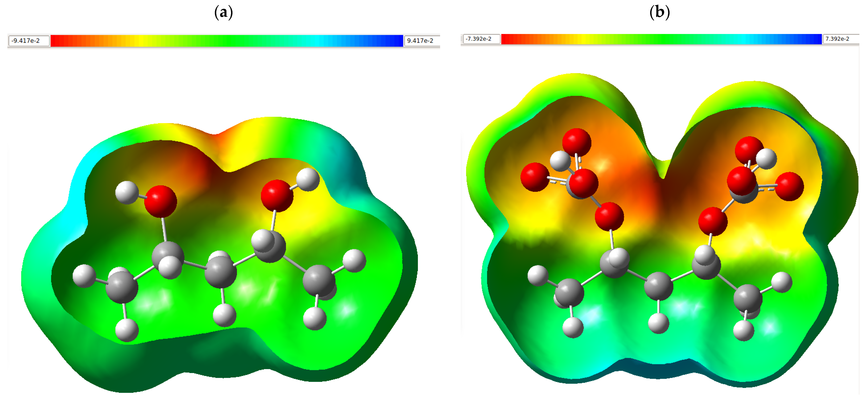The width and height of the screenshot is (868, 405).
Task: Click the (b) panel label
Action: pos(659,12)
